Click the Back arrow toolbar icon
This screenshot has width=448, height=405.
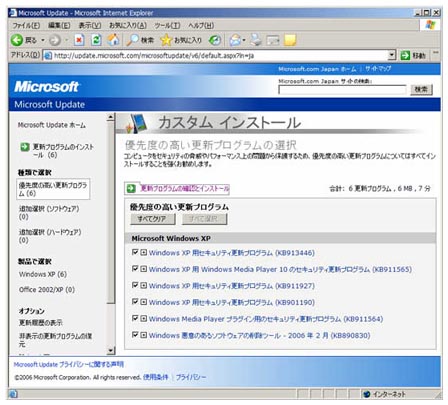(17, 40)
